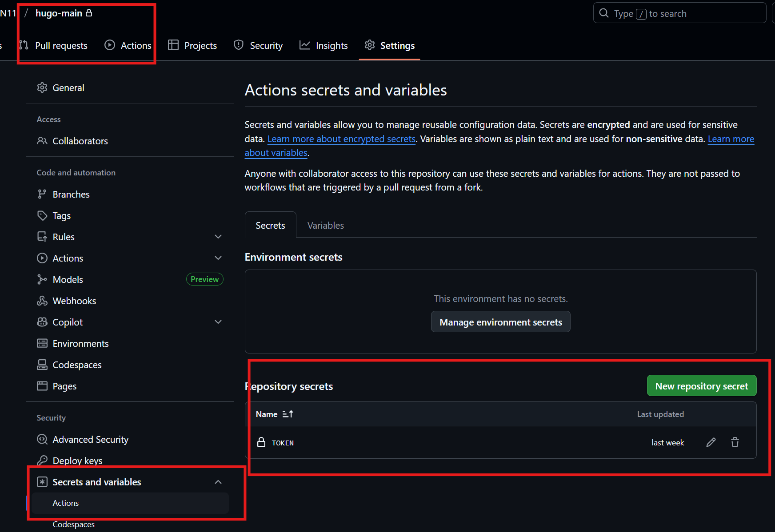Open General settings in the sidebar

[130, 88]
